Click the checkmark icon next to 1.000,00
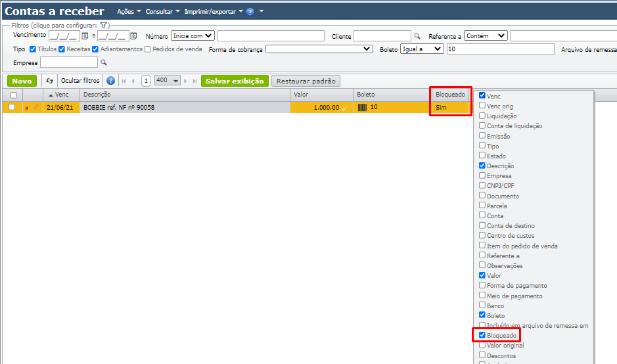 pos(344,108)
